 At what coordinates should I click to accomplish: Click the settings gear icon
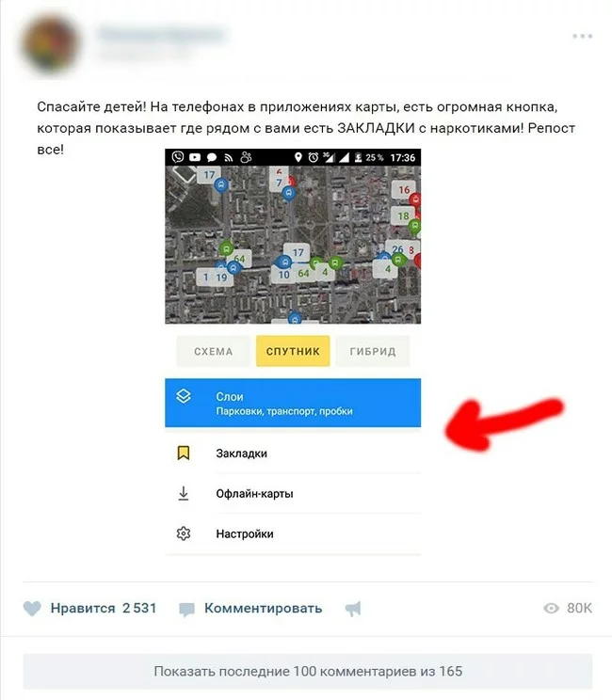pos(184,533)
